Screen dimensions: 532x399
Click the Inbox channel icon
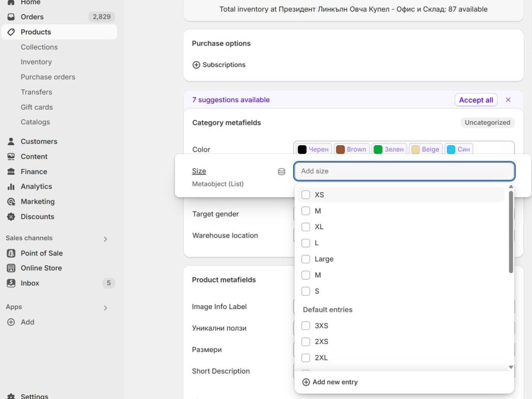click(11, 283)
